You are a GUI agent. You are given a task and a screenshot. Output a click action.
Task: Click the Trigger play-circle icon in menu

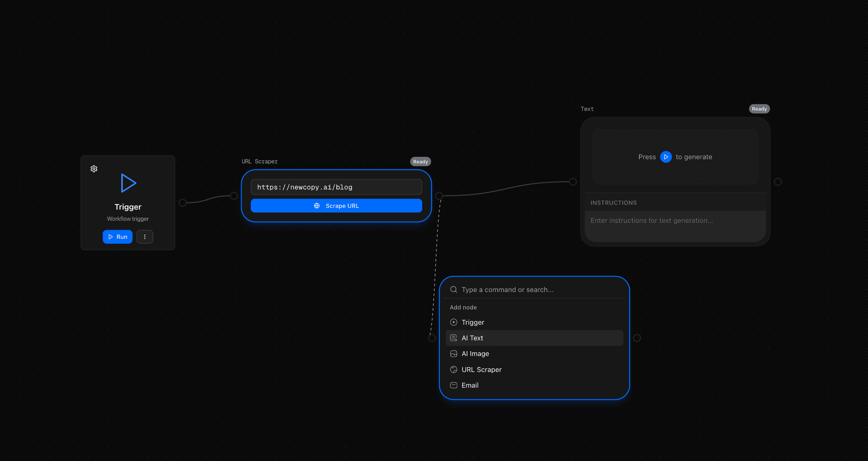pyautogui.click(x=454, y=322)
